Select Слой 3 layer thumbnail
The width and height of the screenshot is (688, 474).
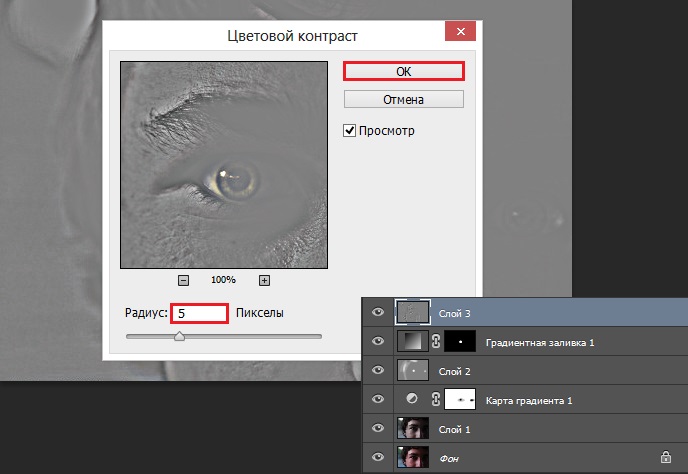click(412, 312)
